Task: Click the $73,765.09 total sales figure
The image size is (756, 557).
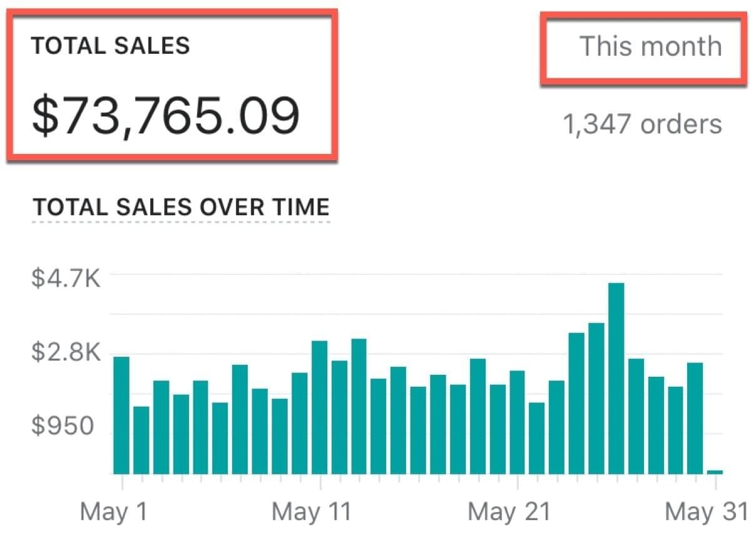Action: coord(166,117)
